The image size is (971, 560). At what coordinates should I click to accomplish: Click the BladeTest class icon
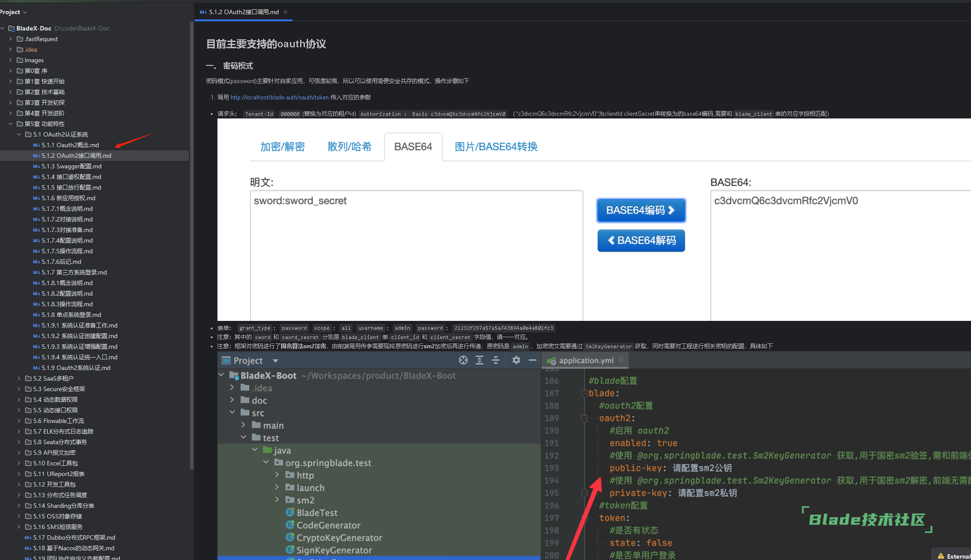point(290,512)
